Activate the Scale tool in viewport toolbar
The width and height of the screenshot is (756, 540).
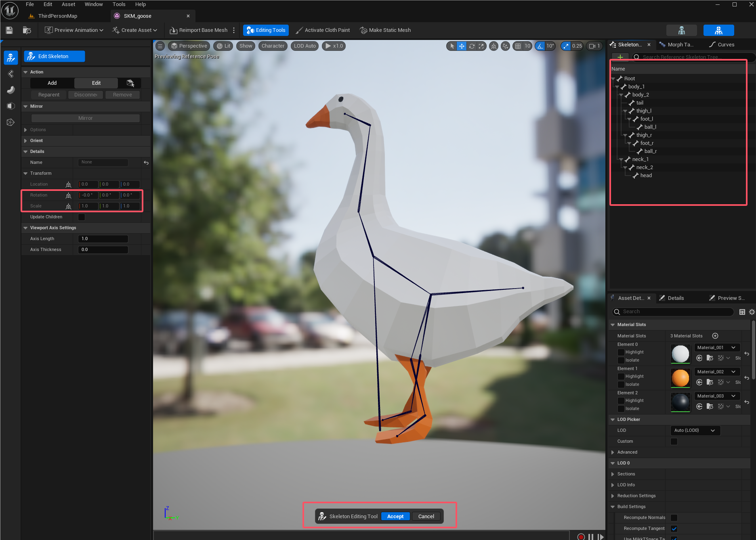click(x=481, y=46)
